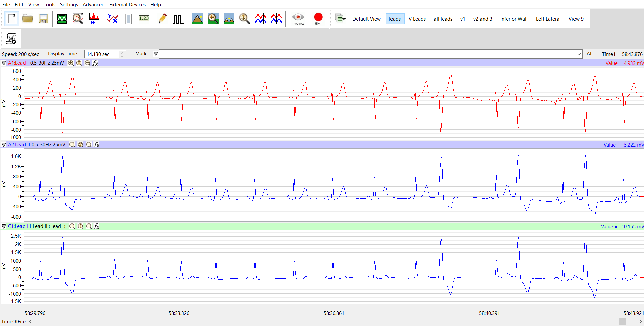The height and width of the screenshot is (326, 644).
Task: Select the FFT analysis tool
Action: [x=94, y=19]
